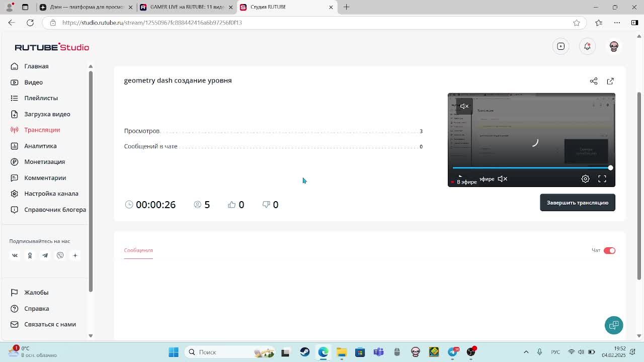Screen dimensions: 644x362
Task: Click the dislikes thumbs-down icon
Action: (266, 205)
